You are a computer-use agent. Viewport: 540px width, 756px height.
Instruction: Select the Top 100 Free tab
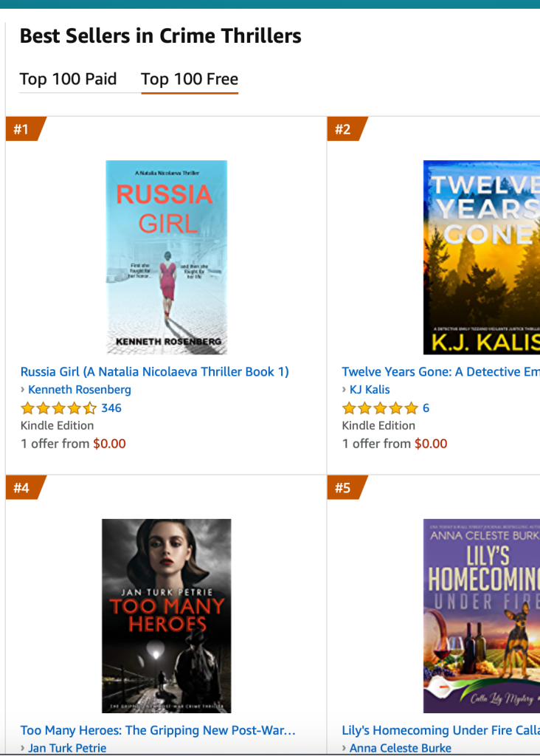point(190,79)
